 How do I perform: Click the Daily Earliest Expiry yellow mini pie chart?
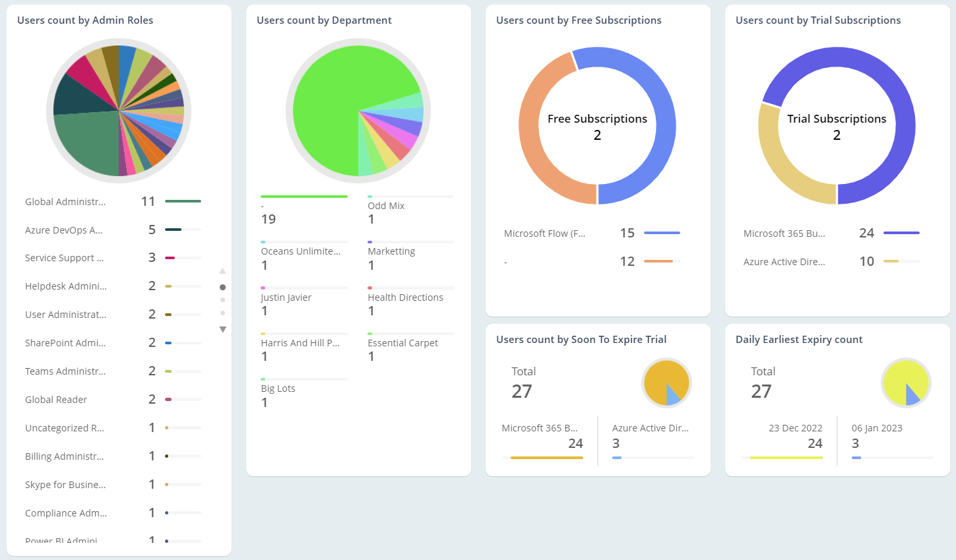[905, 383]
